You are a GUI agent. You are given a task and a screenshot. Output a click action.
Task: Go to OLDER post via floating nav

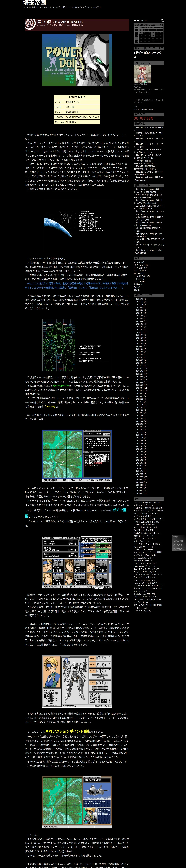179,545
